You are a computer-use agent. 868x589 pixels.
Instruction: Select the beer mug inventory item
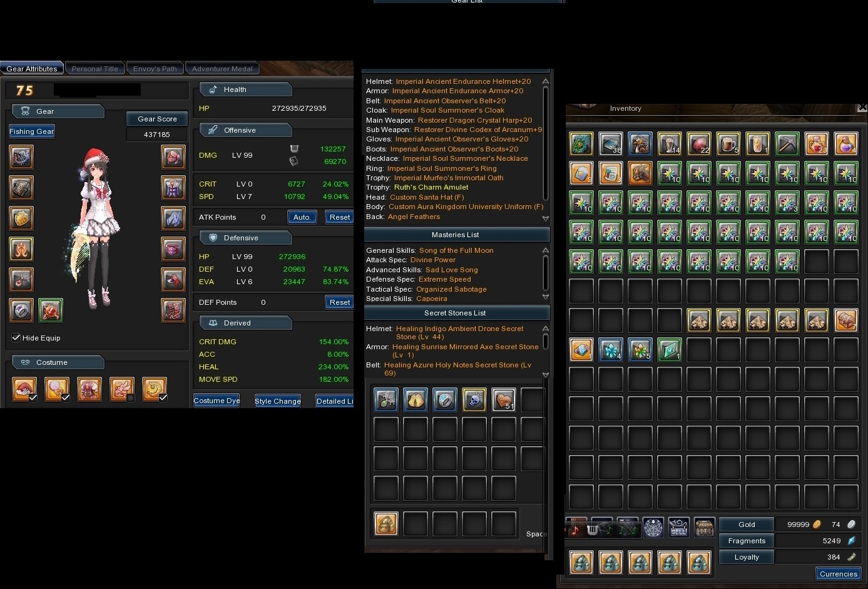coord(728,144)
